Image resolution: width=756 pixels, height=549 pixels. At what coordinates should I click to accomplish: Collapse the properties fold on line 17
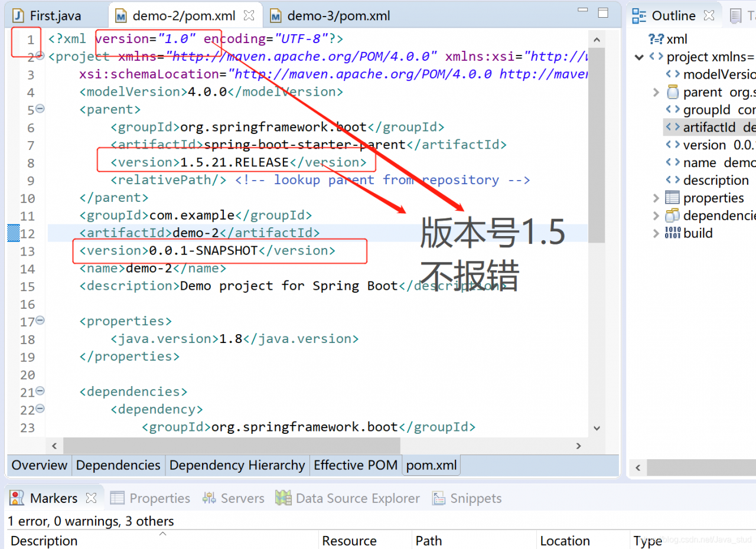click(x=40, y=321)
